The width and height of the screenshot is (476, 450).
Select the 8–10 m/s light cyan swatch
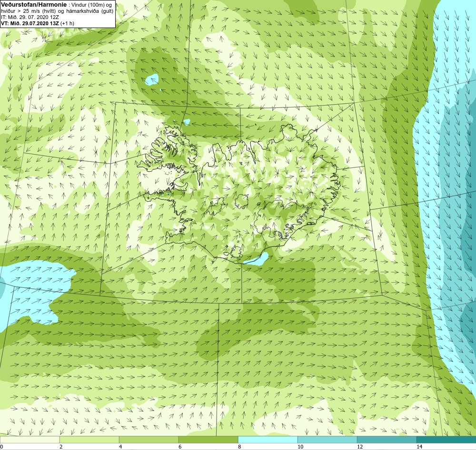268,440
